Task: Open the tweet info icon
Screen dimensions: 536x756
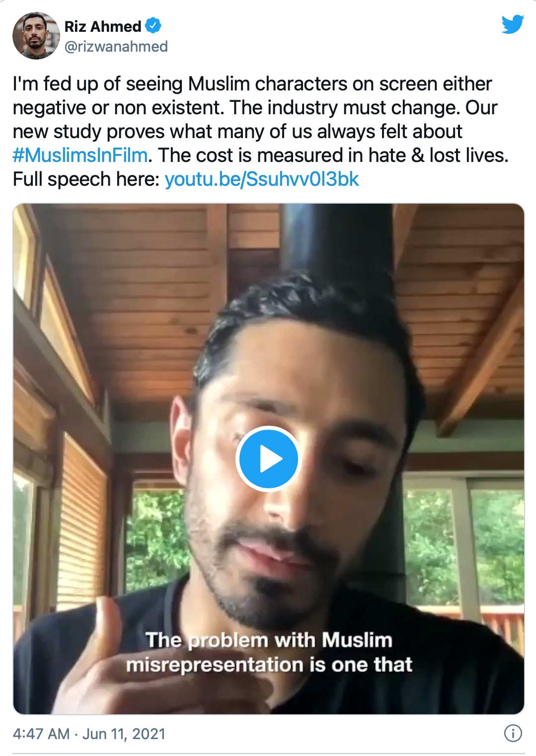Action: (513, 733)
